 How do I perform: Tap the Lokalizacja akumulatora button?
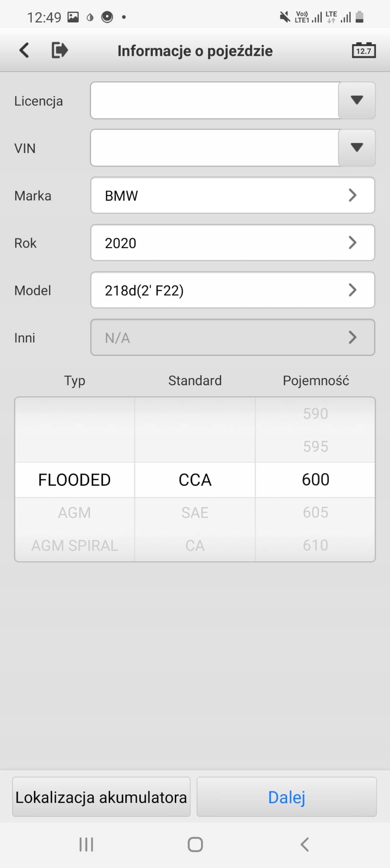pos(101,797)
